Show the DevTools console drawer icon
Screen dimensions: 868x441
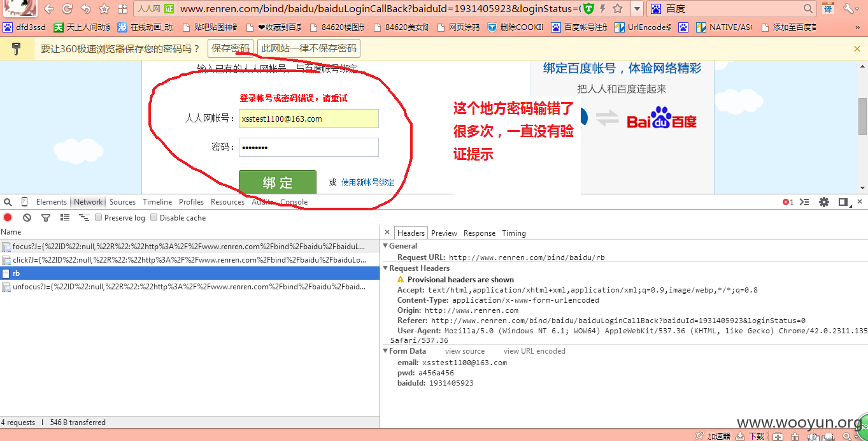point(805,202)
